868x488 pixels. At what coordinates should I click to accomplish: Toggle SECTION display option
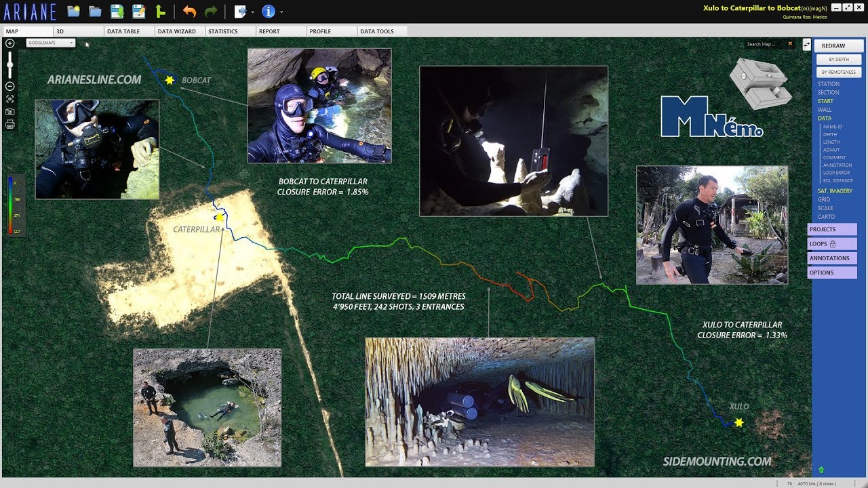click(x=828, y=92)
